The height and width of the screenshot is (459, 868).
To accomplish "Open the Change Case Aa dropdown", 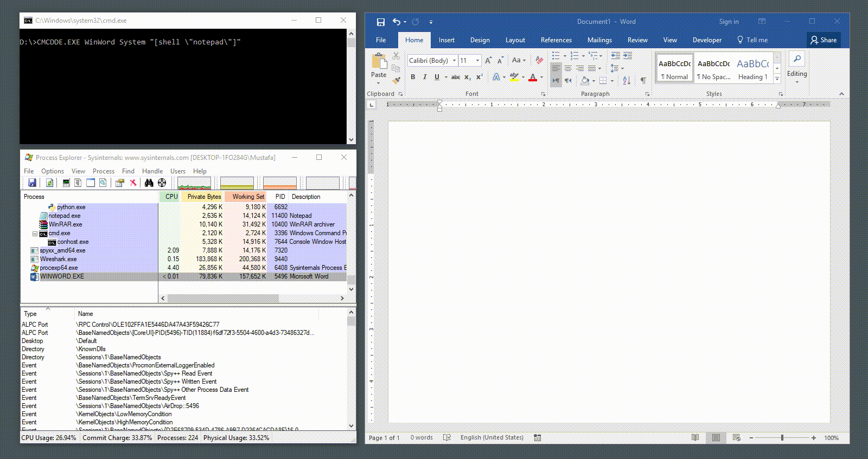I will (519, 60).
